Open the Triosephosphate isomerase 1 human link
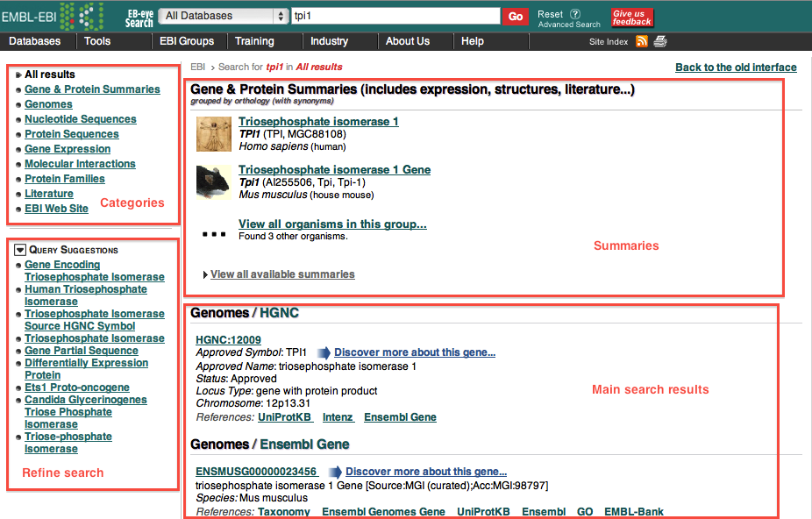 (318, 122)
